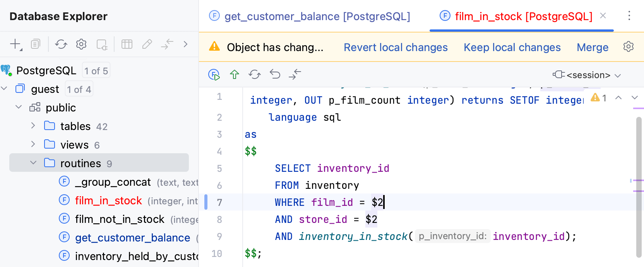Viewport: 644px width, 267px height.
Task: Click the Merge link
Action: [x=593, y=47]
